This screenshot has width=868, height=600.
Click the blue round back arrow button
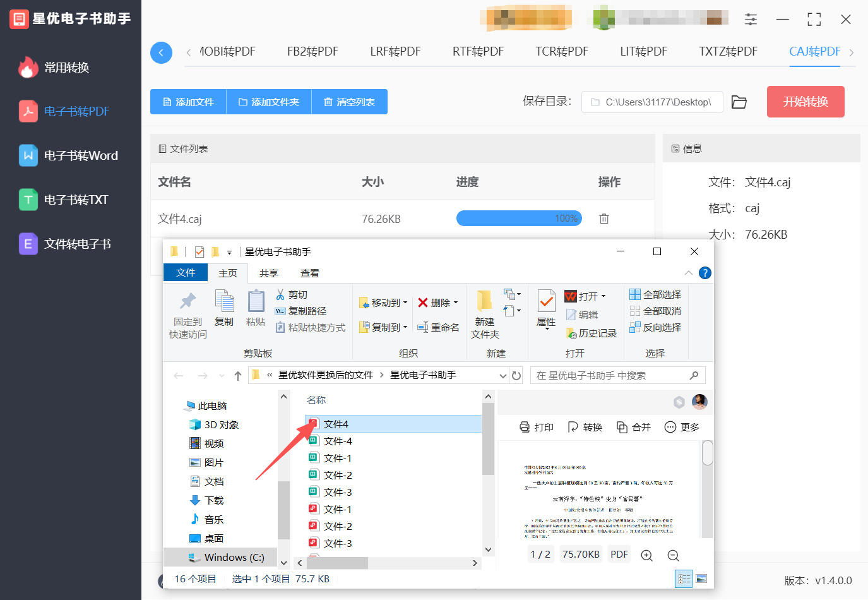pyautogui.click(x=161, y=52)
